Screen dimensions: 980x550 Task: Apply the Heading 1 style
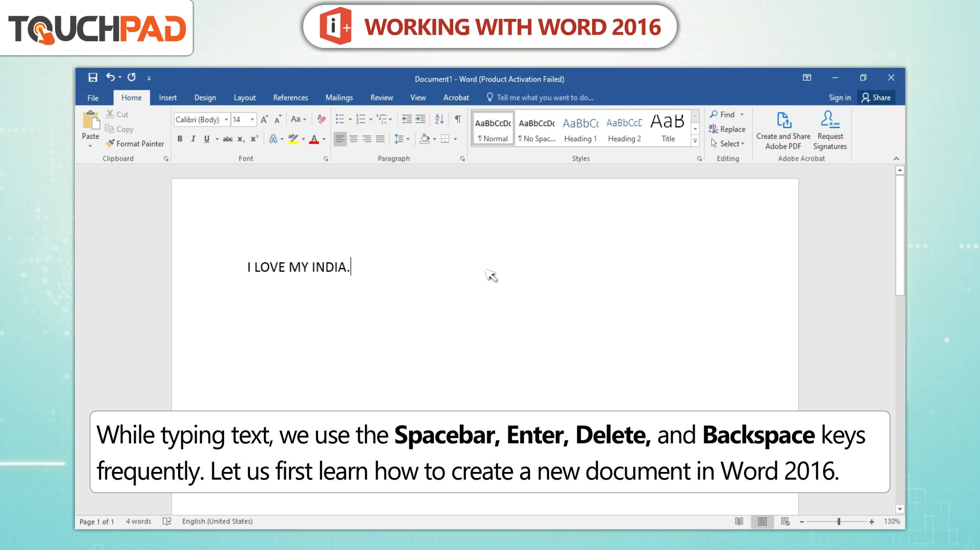coord(580,129)
